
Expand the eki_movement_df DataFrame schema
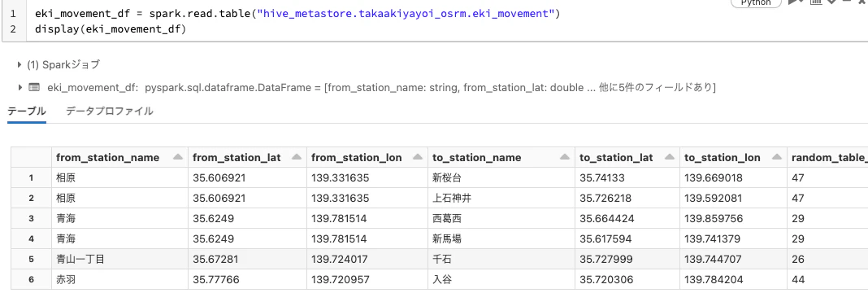(20, 88)
